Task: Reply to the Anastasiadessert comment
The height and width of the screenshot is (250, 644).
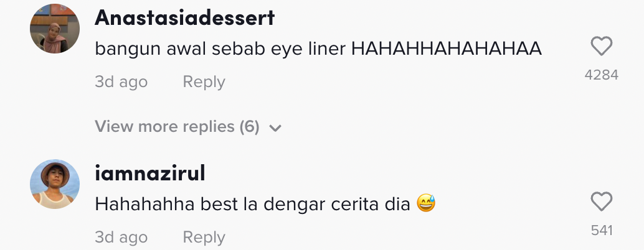Action: [204, 81]
